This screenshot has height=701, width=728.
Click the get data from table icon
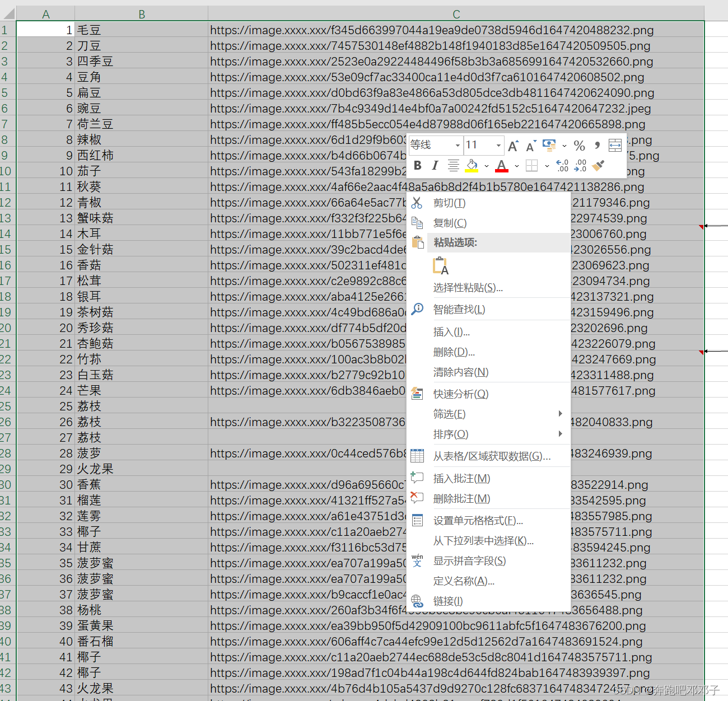tap(417, 456)
